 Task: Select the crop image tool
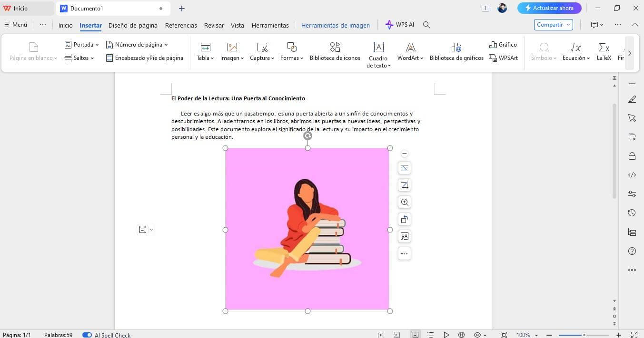[x=404, y=185]
